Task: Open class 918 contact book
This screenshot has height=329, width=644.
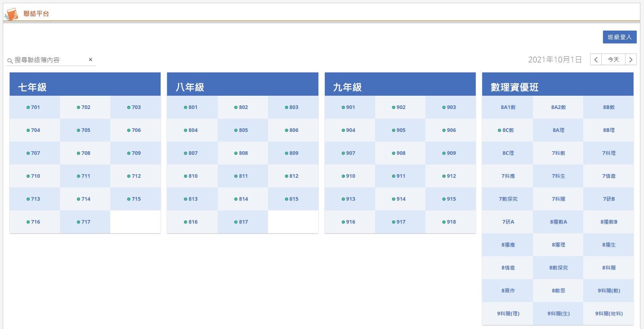Action: (450, 222)
